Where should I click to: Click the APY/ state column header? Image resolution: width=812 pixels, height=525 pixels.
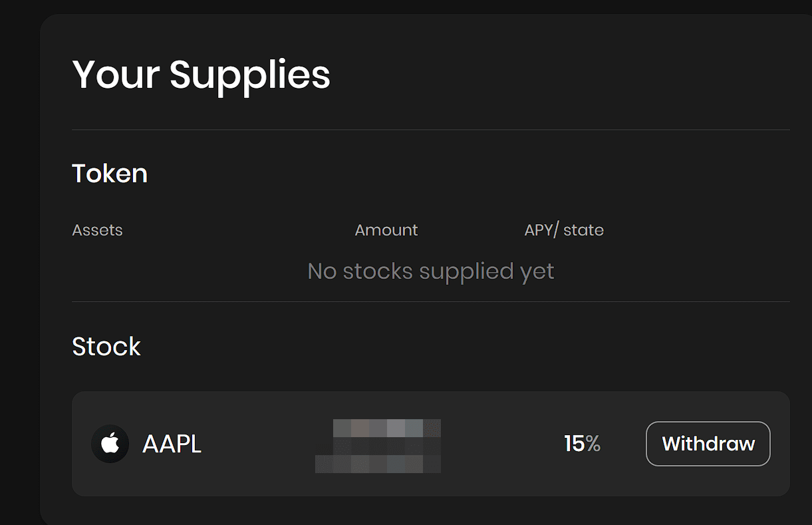pos(563,230)
